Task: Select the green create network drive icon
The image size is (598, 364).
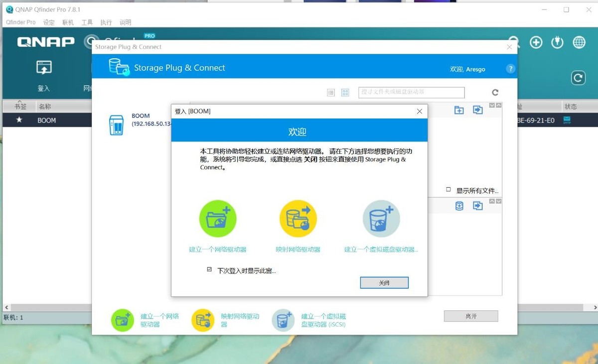Action: click(218, 218)
